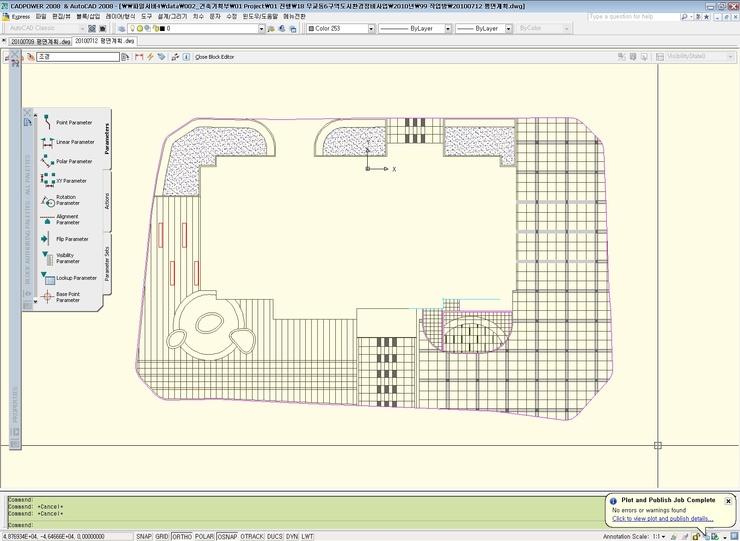
Task: Select the Linear Parameter tool
Action: click(70, 142)
